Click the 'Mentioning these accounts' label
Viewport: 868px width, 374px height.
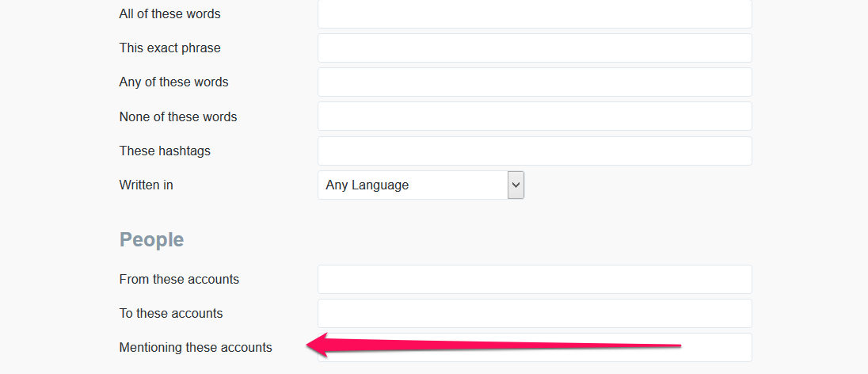point(196,347)
